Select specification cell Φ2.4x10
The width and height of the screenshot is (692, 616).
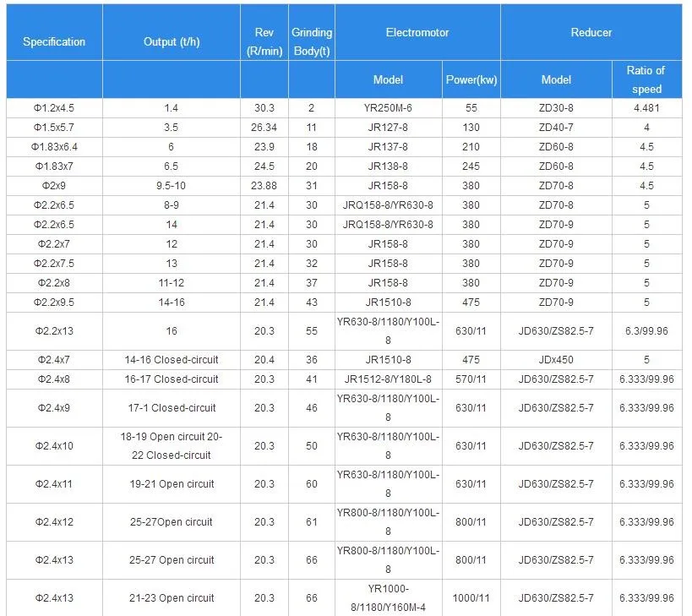click(x=54, y=445)
